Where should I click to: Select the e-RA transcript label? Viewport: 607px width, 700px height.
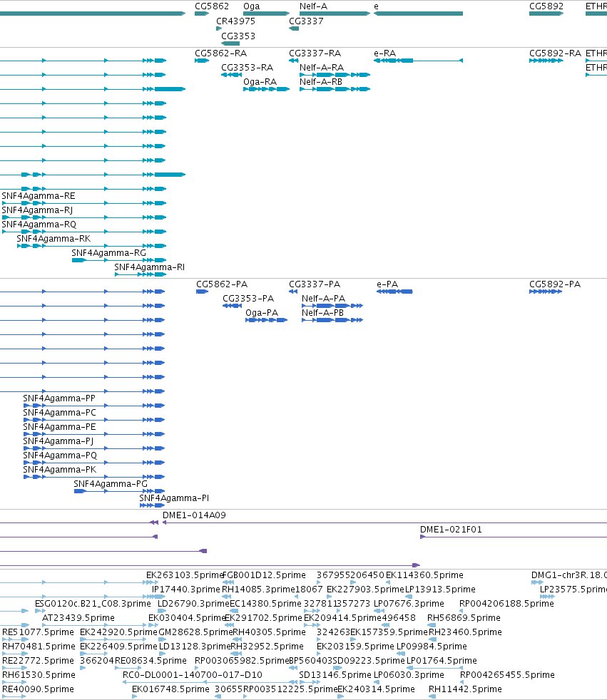pyautogui.click(x=385, y=53)
